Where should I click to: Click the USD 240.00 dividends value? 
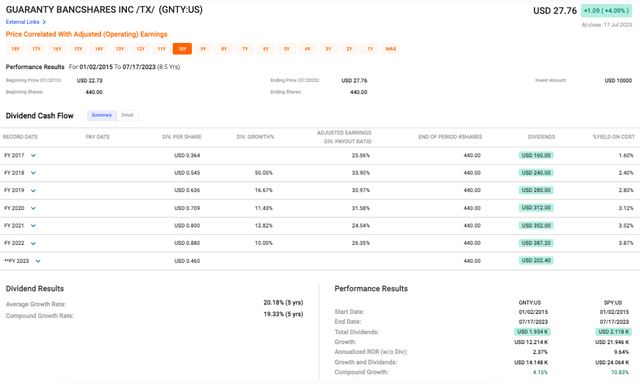[536, 173]
